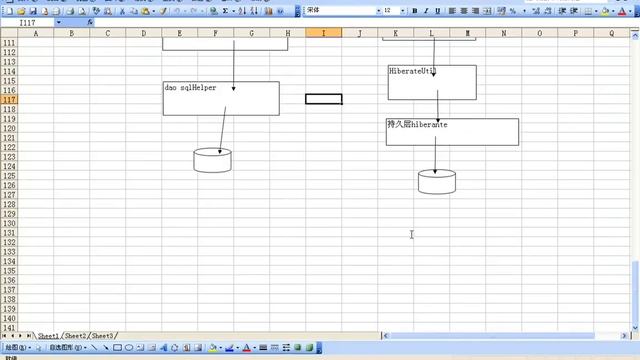The width and height of the screenshot is (640, 360).
Task: Select the Rectangle drawing tool
Action: click(x=118, y=348)
